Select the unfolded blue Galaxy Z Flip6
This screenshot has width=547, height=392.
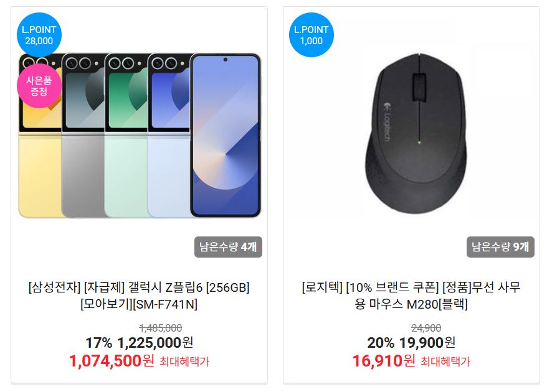226,135
